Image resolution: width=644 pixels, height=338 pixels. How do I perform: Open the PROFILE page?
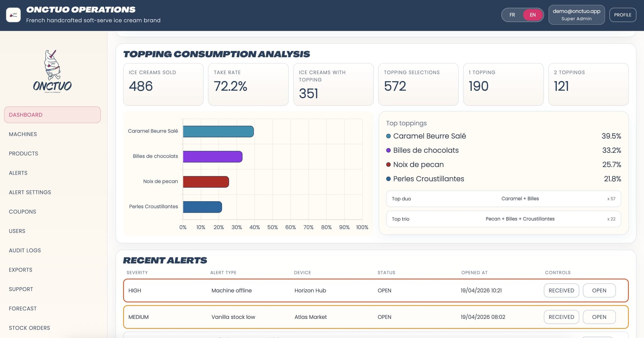tap(623, 15)
